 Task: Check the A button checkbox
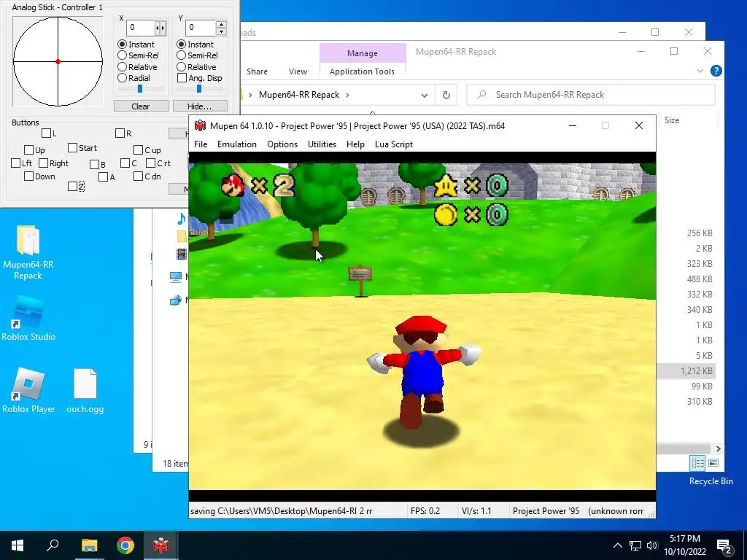(103, 177)
